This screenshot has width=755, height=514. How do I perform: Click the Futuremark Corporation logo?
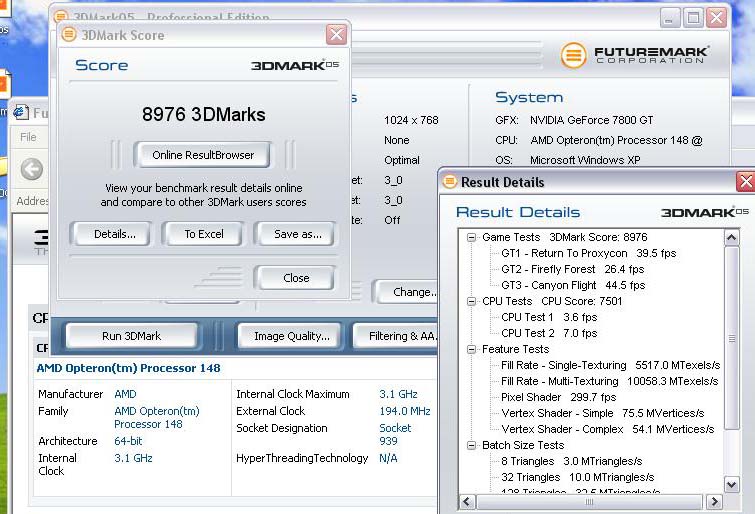pos(635,54)
